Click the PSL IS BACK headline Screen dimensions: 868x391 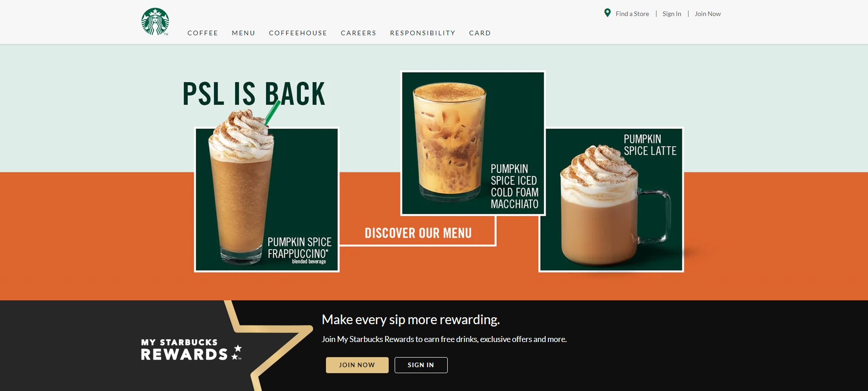(254, 93)
